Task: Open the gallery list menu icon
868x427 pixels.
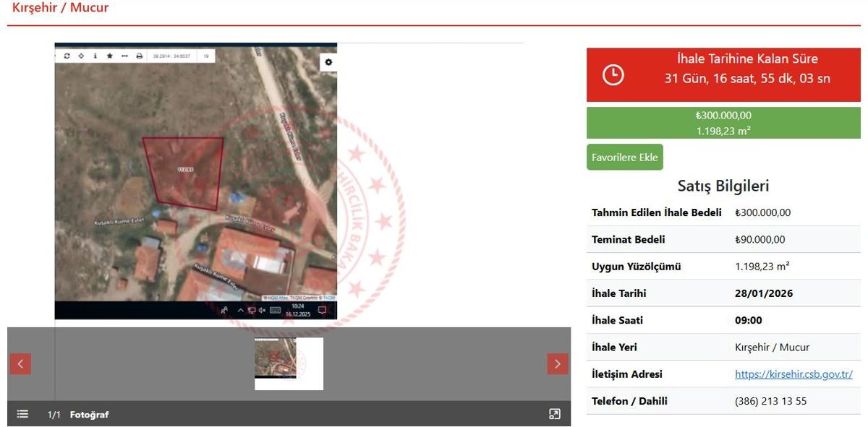Action: point(22,414)
